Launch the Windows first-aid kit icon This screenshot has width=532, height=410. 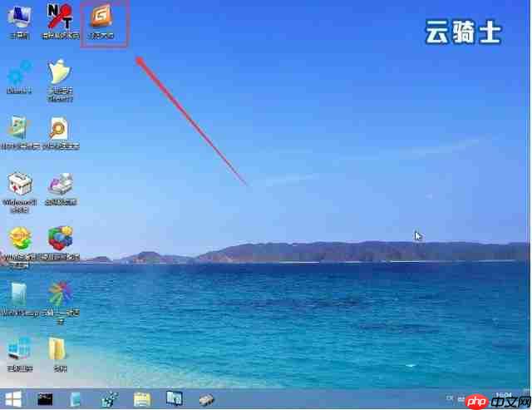(19, 185)
